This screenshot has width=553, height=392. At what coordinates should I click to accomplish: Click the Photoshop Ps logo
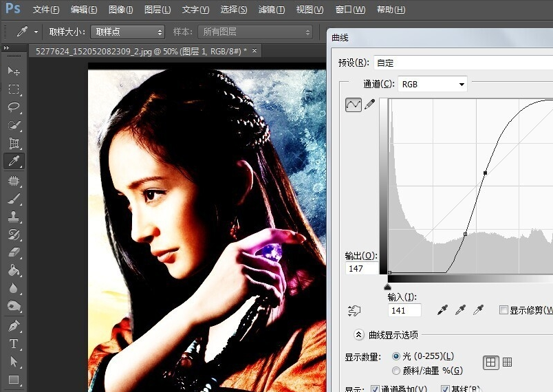tap(13, 8)
